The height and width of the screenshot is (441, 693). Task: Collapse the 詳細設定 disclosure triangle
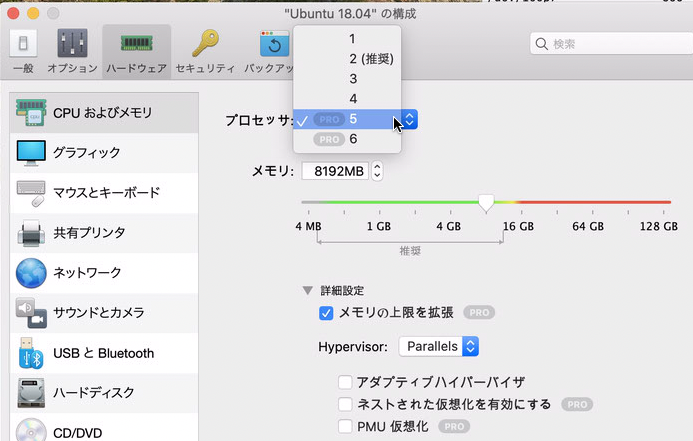pyautogui.click(x=308, y=290)
